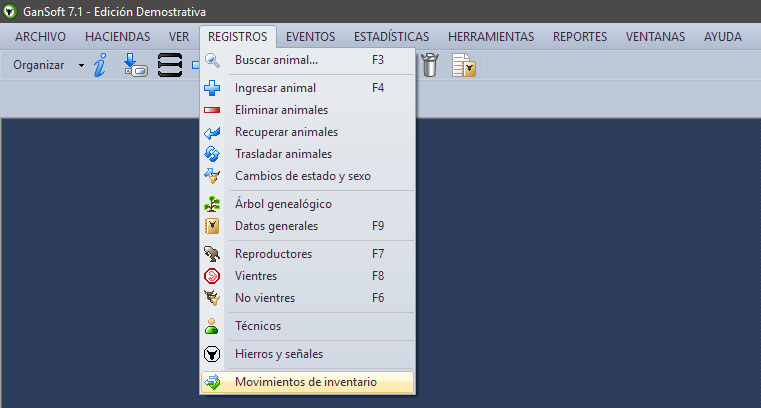Click the tree icon for Árbol genealógico
Viewport: 761px width, 408px height.
(212, 204)
